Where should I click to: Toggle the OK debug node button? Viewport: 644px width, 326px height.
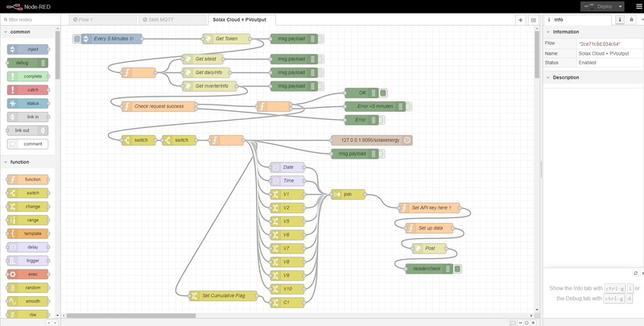pos(383,93)
